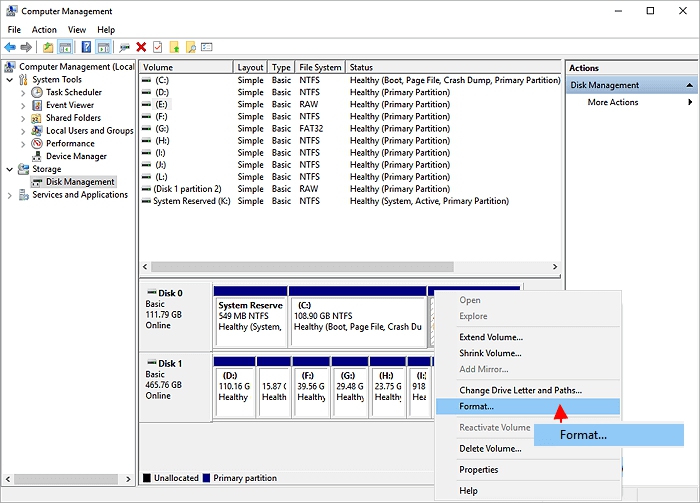
Task: Choose Shrink Volume... from the context menu
Action: (490, 353)
